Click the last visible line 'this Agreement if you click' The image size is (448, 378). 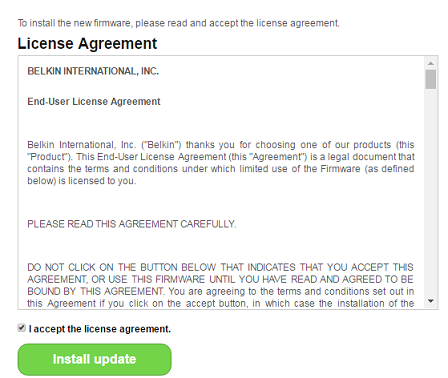[221, 303]
